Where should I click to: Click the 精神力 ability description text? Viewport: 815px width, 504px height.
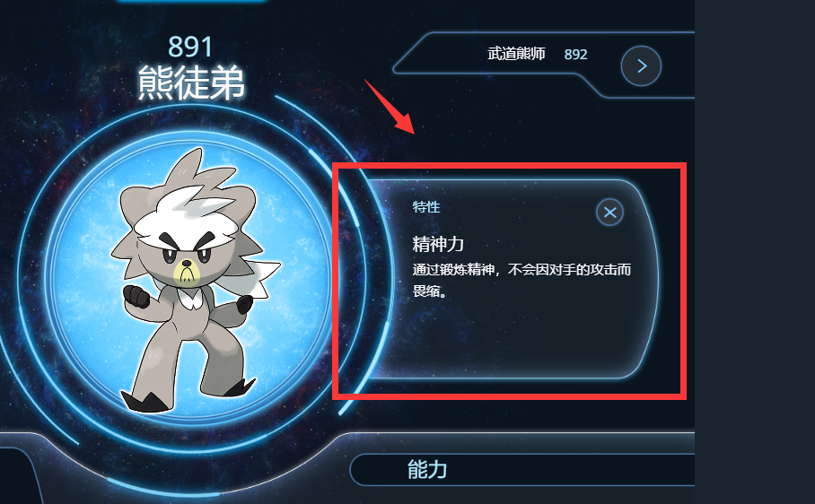(x=521, y=281)
